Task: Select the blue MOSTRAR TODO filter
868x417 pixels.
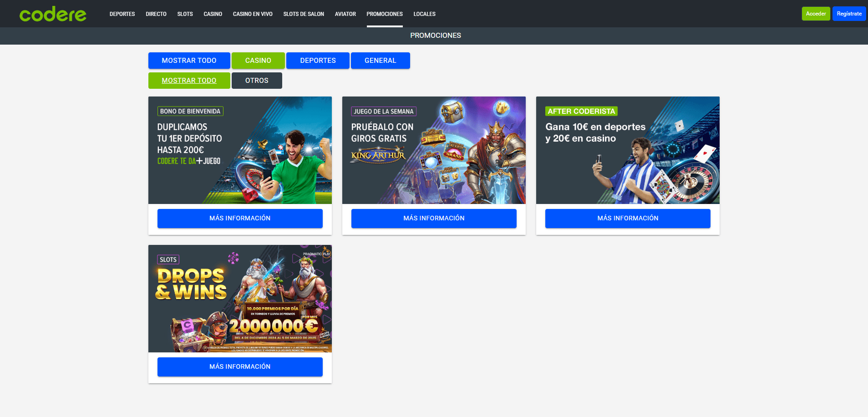Action: 189,61
